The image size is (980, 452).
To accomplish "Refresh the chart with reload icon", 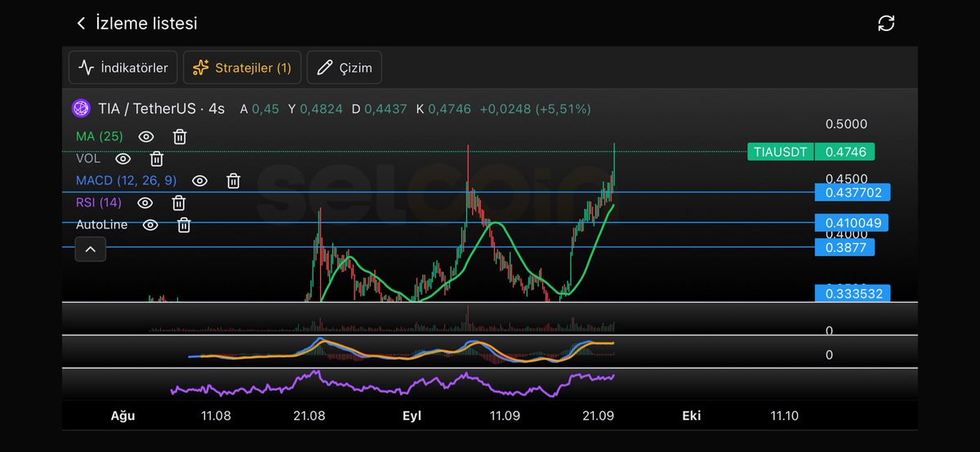I will coord(886,23).
